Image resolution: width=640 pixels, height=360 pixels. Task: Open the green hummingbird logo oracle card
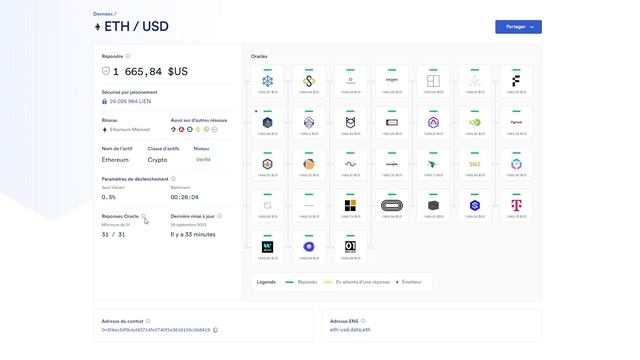click(433, 164)
